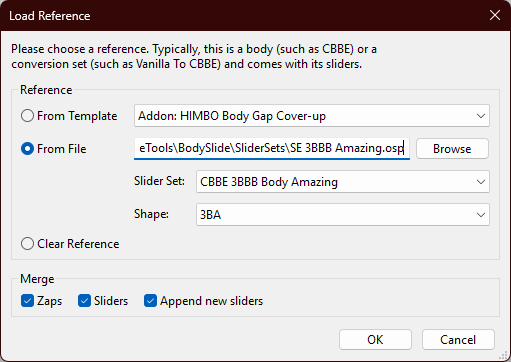
Task: Open the Slider Set dropdown
Action: click(x=343, y=182)
